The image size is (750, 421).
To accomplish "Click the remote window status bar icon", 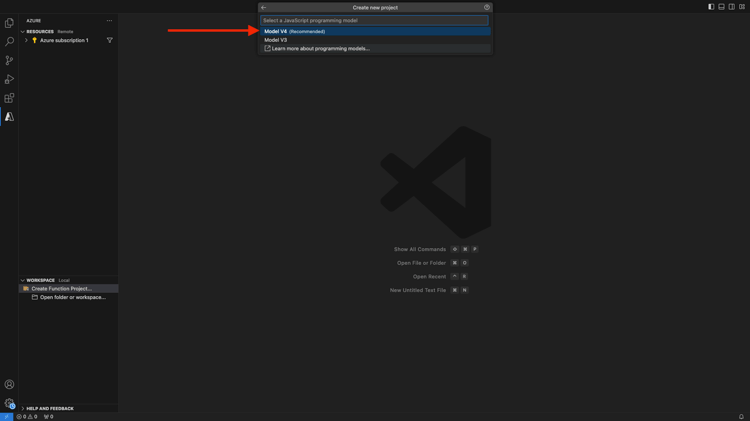I will [x=6, y=417].
